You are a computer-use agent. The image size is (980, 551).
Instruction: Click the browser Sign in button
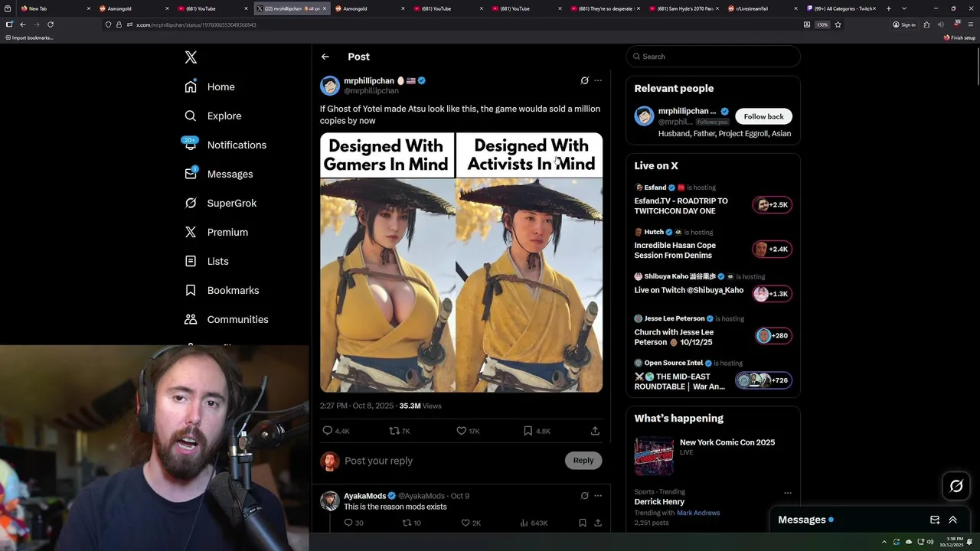(x=903, y=24)
